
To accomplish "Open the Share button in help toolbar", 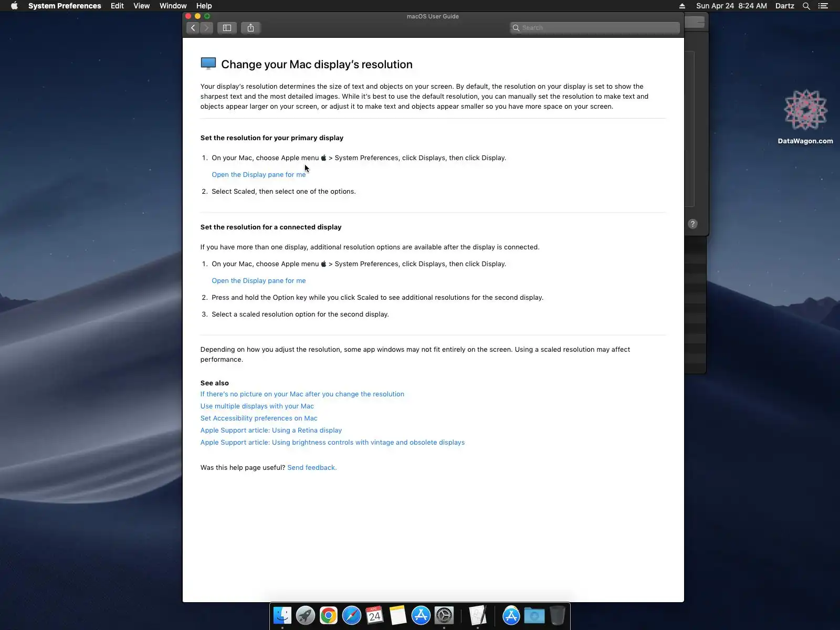I will tap(251, 28).
